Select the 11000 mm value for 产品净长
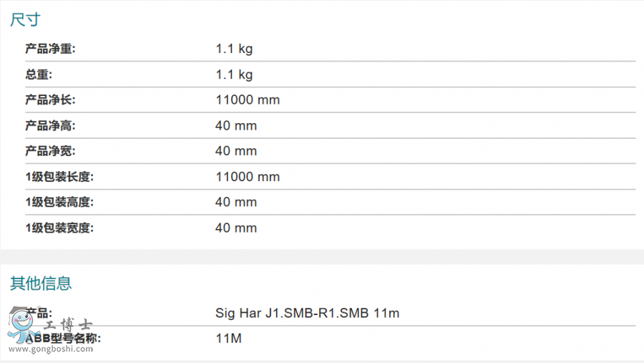644x363 pixels. (x=248, y=100)
